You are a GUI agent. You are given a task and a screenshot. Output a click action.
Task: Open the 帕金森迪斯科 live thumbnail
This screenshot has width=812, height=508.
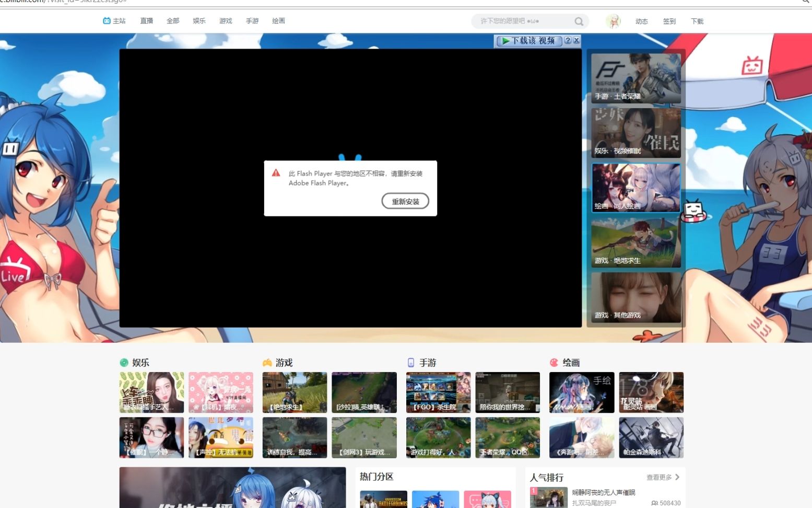(651, 437)
